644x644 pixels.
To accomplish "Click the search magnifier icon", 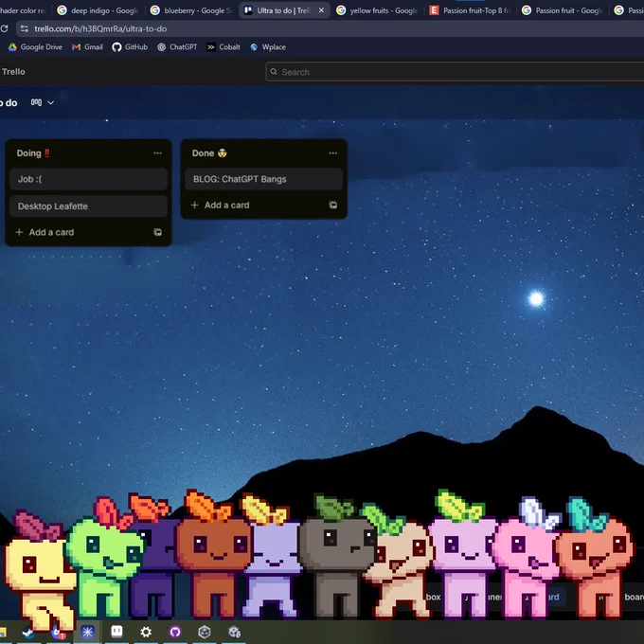I will coord(274,72).
